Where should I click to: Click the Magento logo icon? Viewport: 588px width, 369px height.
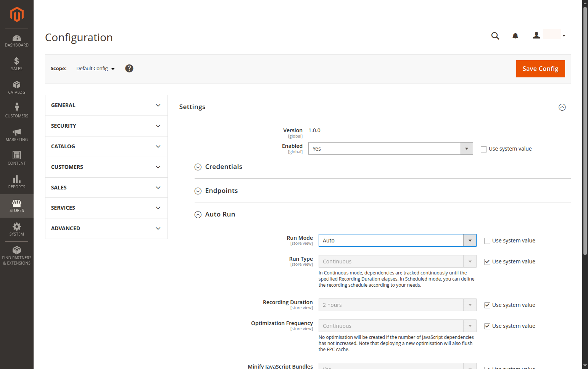17,14
